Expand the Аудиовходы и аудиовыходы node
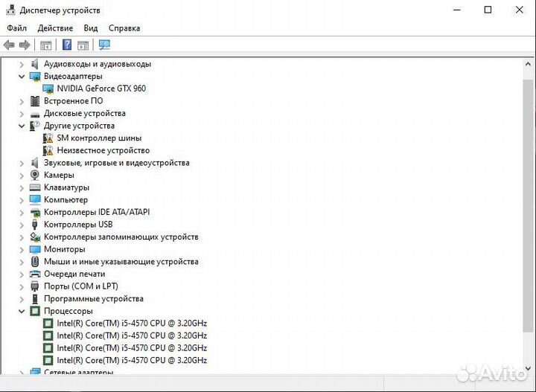Viewport: 536px width, 392px height. coord(22,64)
